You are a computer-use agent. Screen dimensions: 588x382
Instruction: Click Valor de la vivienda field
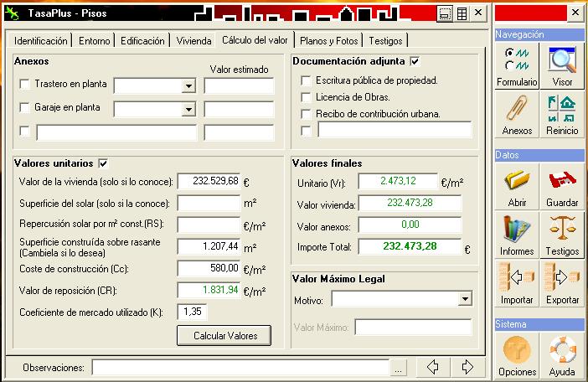[x=209, y=182]
